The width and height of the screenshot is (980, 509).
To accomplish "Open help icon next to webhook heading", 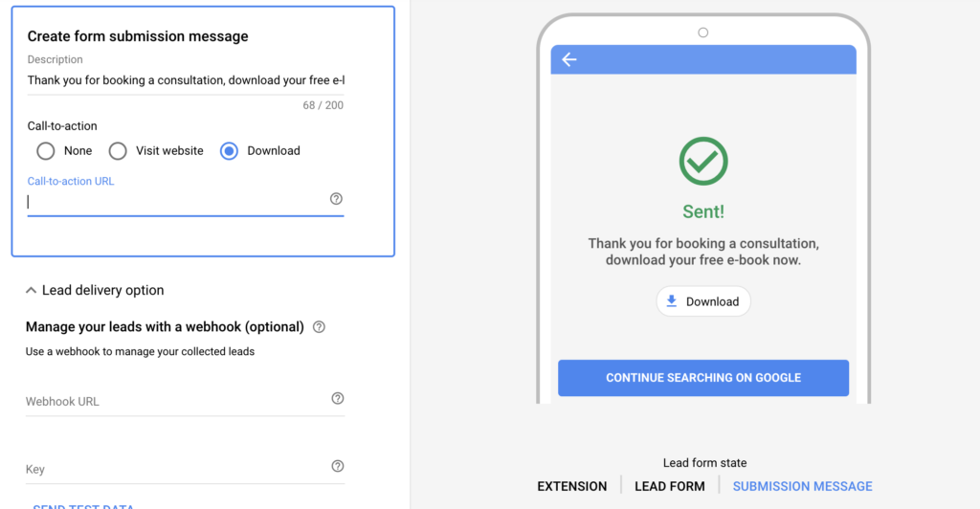I will [319, 326].
